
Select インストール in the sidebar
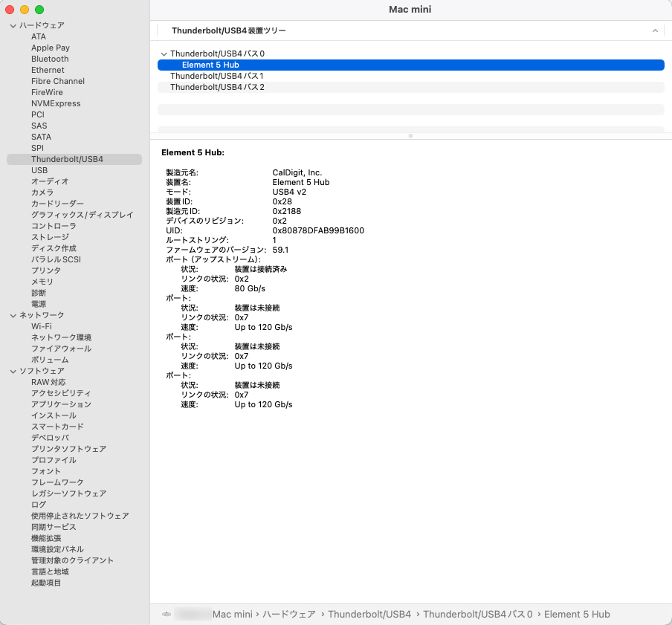pos(54,415)
